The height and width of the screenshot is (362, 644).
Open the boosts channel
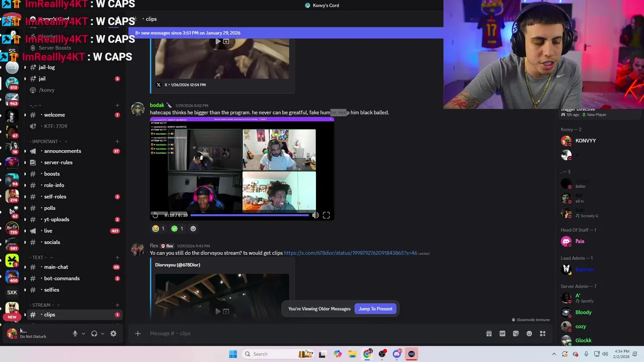(73, 174)
